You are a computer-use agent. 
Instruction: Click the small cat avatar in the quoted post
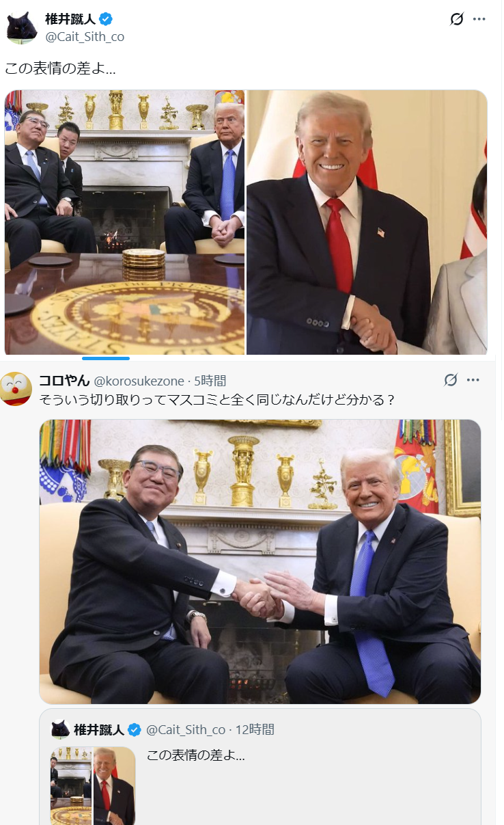59,729
